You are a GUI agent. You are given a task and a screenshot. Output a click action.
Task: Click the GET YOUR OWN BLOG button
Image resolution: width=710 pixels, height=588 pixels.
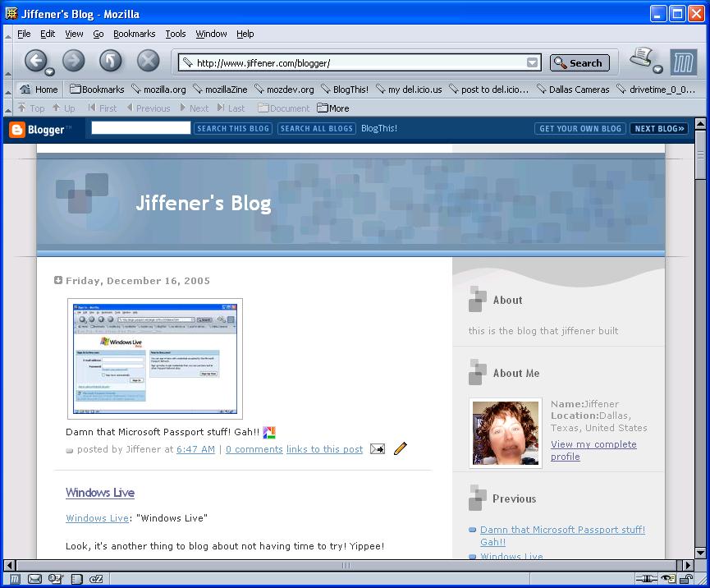pyautogui.click(x=580, y=128)
